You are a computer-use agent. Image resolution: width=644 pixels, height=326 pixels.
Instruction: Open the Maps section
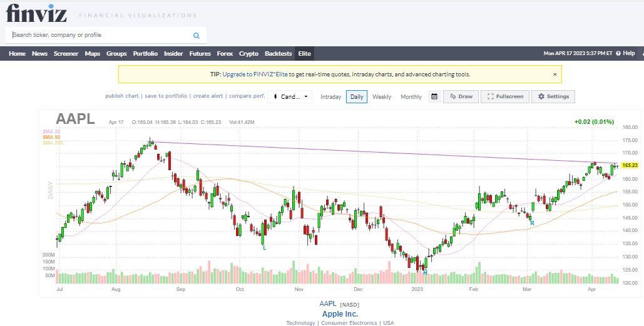click(x=93, y=53)
